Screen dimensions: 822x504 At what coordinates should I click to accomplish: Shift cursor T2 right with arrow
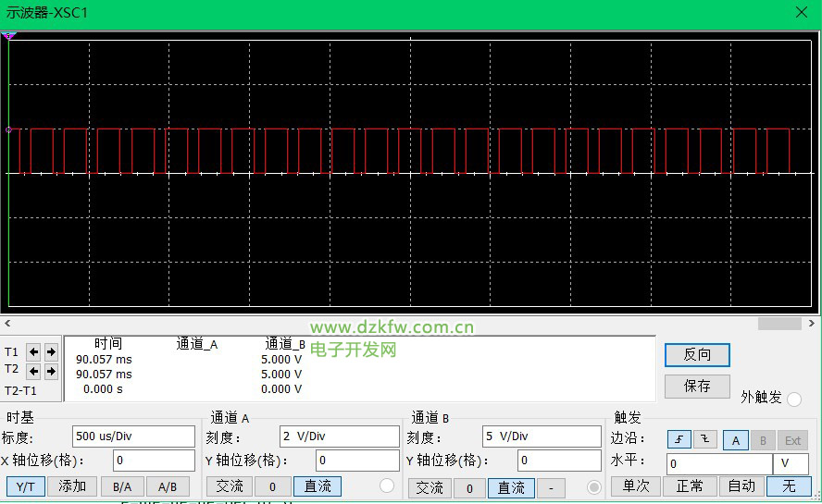pos(51,371)
